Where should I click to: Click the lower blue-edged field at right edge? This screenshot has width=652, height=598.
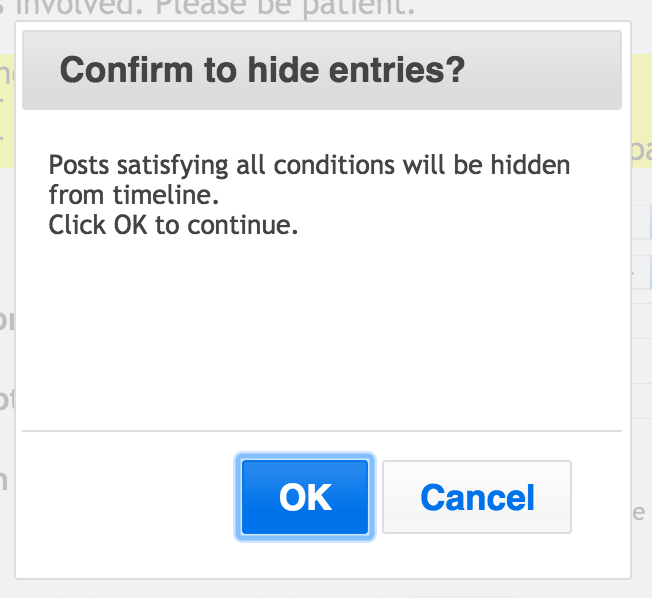642,272
